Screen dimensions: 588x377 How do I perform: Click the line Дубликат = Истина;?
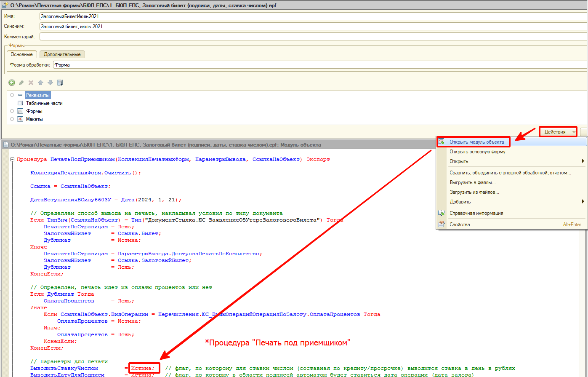[92, 240]
